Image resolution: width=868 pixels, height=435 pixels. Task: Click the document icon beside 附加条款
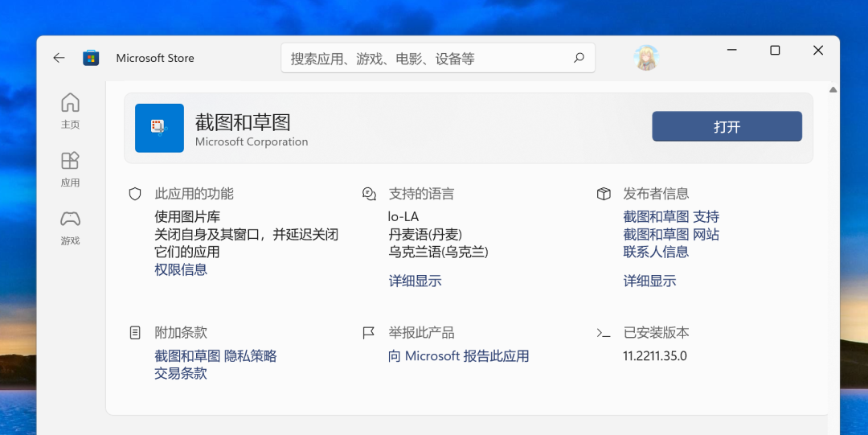click(135, 333)
